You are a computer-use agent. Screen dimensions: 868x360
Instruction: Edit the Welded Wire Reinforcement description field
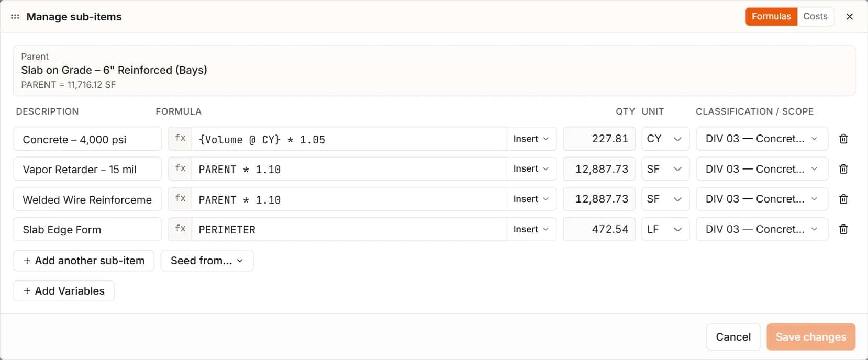87,199
